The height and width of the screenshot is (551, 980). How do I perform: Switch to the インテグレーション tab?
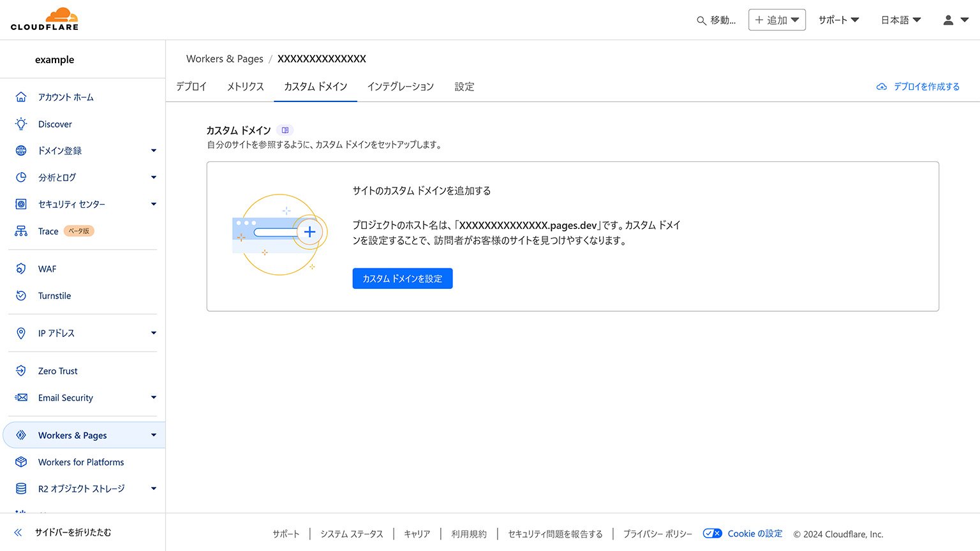click(401, 87)
